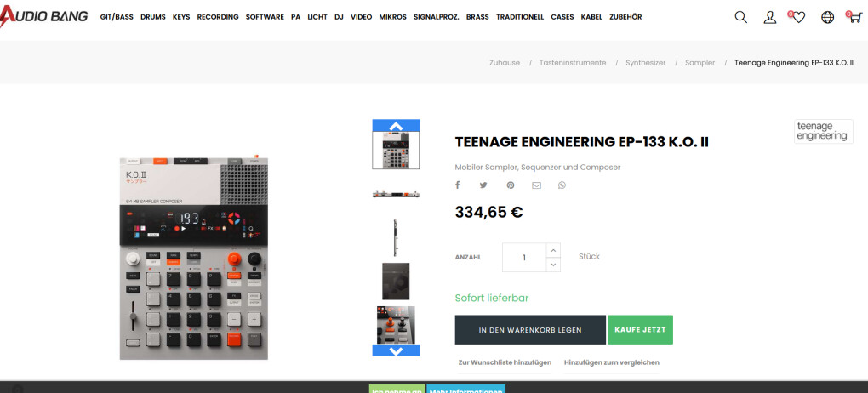Share product by email envelope icon

tap(536, 185)
